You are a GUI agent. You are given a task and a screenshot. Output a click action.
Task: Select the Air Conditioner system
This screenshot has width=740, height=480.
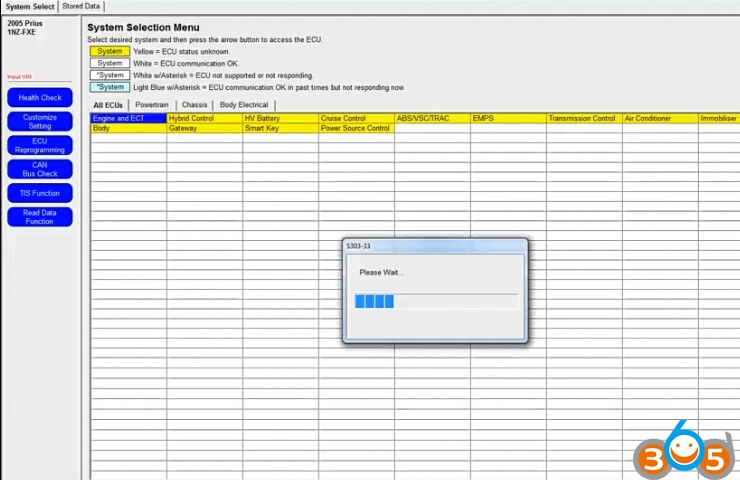(660, 118)
